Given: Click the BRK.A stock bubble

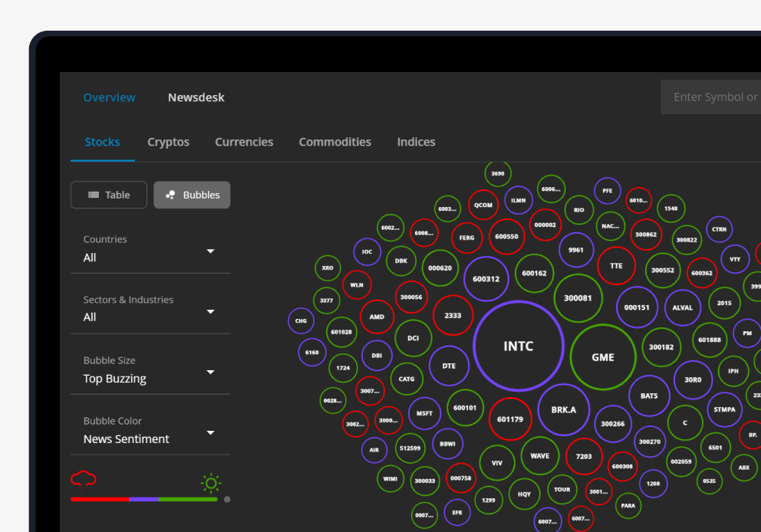Looking at the screenshot, I should tap(563, 409).
